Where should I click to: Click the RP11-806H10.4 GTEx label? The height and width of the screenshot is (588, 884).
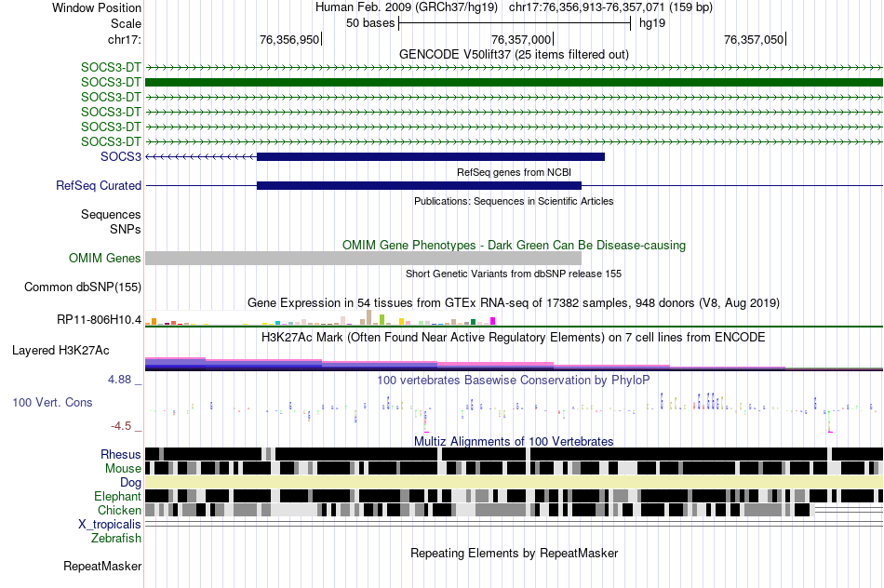coord(100,320)
